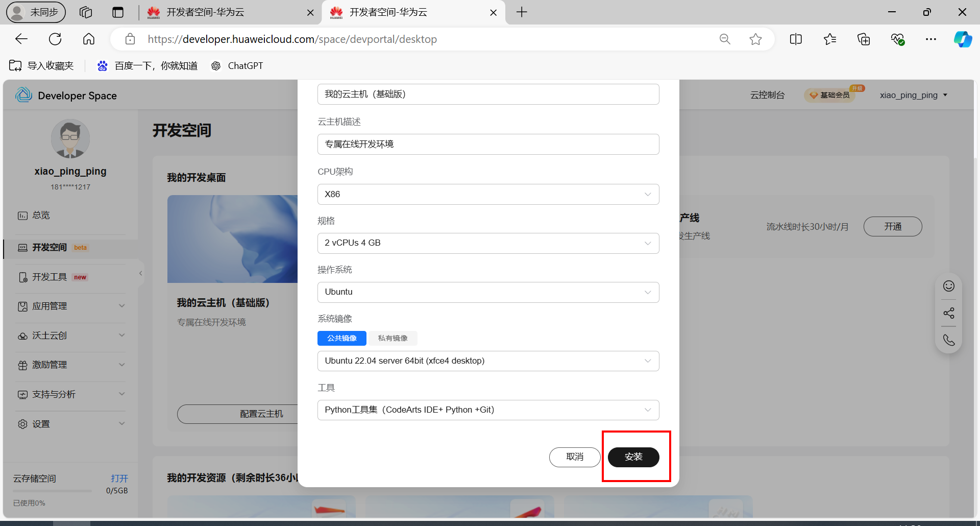980x526 pixels.
Task: Click the browser refresh icon
Action: (55, 39)
